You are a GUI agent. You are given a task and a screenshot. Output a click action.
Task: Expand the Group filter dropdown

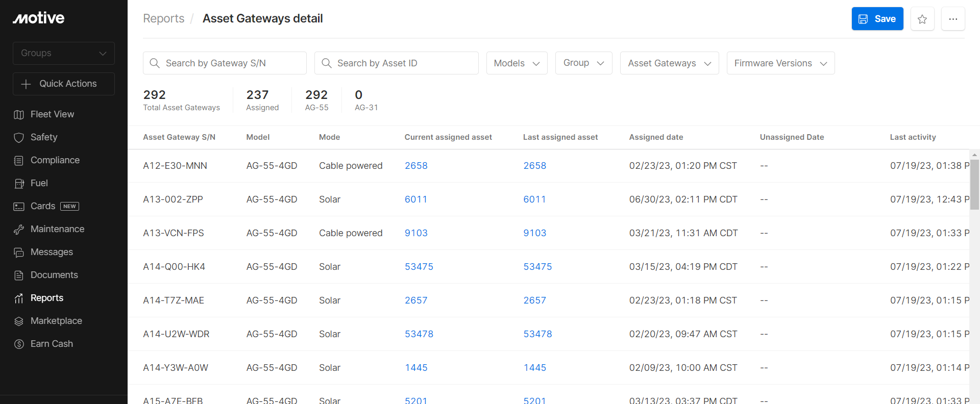click(584, 63)
